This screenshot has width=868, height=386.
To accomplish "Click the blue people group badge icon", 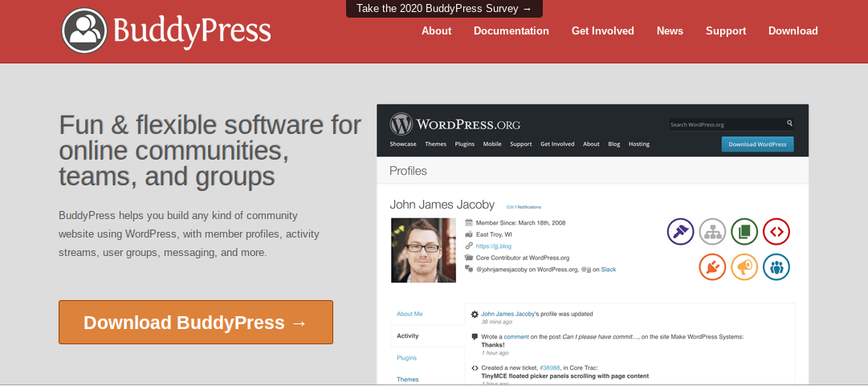I will 776,267.
